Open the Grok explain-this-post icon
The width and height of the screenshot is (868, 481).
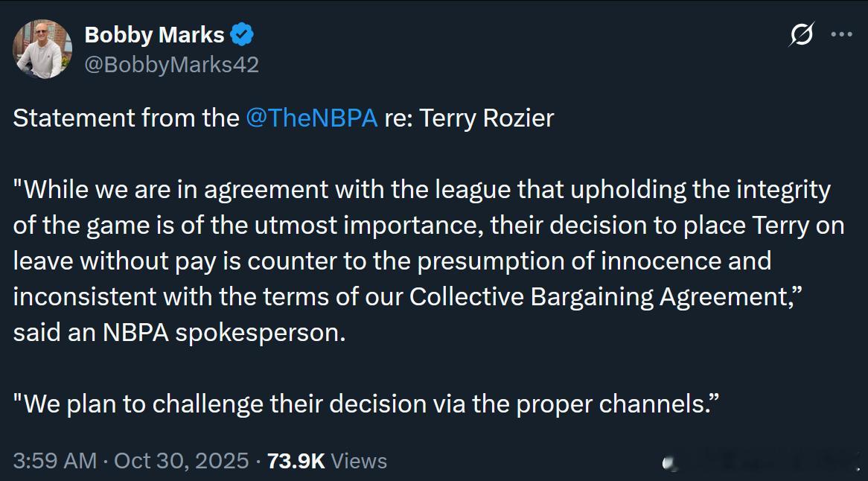click(x=802, y=34)
